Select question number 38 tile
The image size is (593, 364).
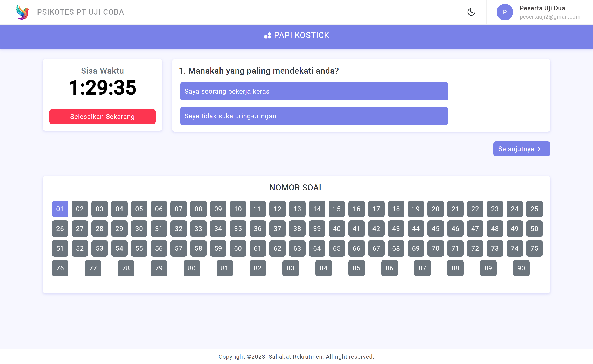point(297,229)
